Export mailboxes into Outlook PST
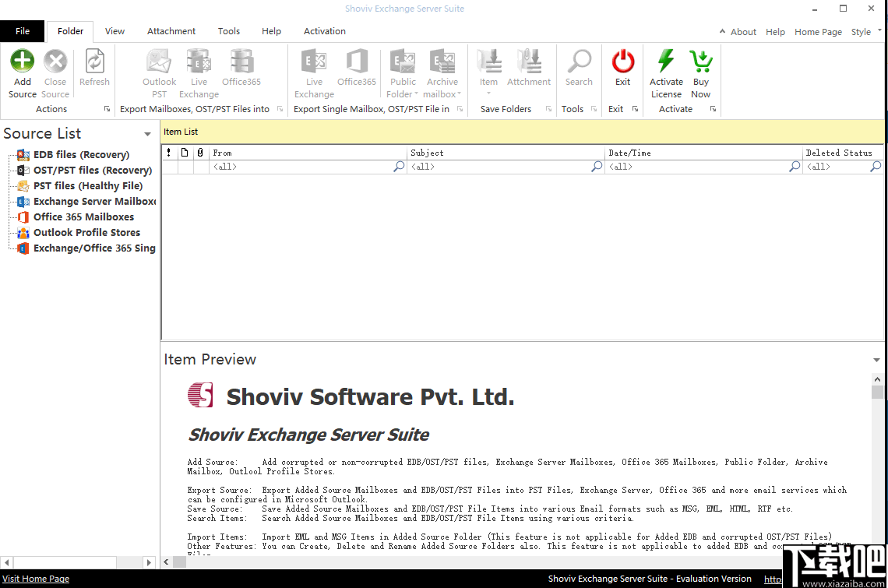Screen dimensions: 888x588 click(x=159, y=62)
